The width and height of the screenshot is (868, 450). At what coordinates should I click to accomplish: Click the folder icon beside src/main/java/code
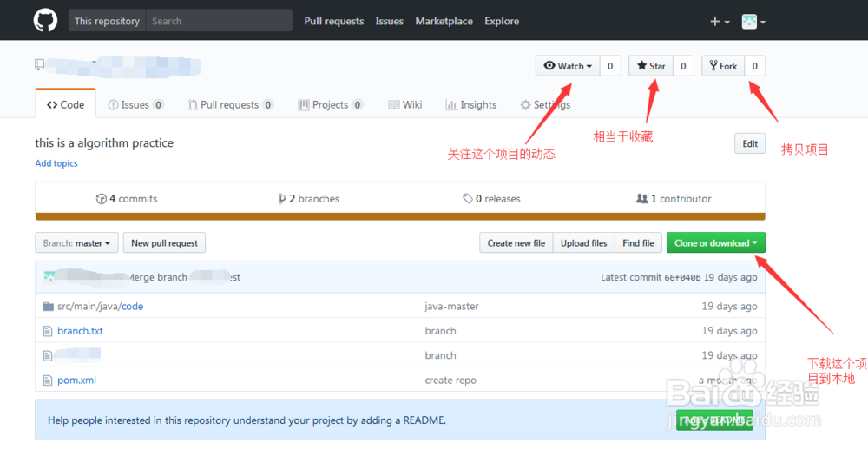coord(48,307)
